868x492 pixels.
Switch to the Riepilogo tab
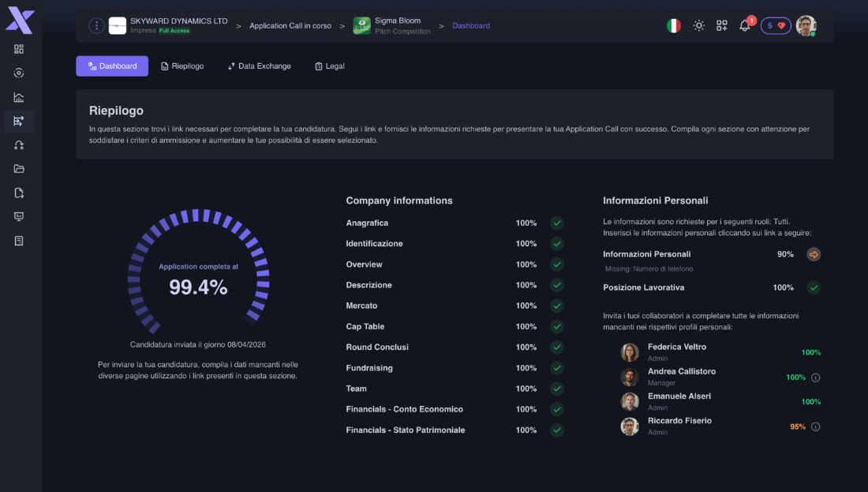coord(182,66)
